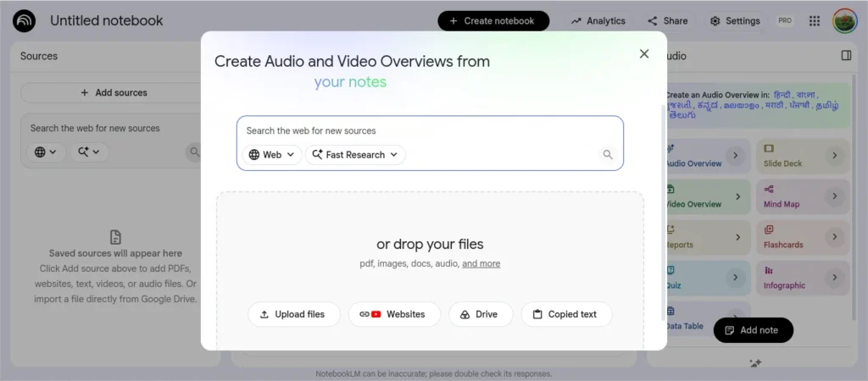Expand Mind Map options arrow
This screenshot has width=868, height=381.
(x=835, y=196)
